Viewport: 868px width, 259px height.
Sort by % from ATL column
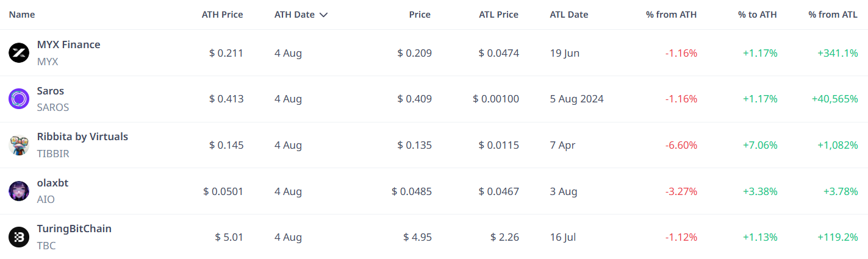(833, 15)
